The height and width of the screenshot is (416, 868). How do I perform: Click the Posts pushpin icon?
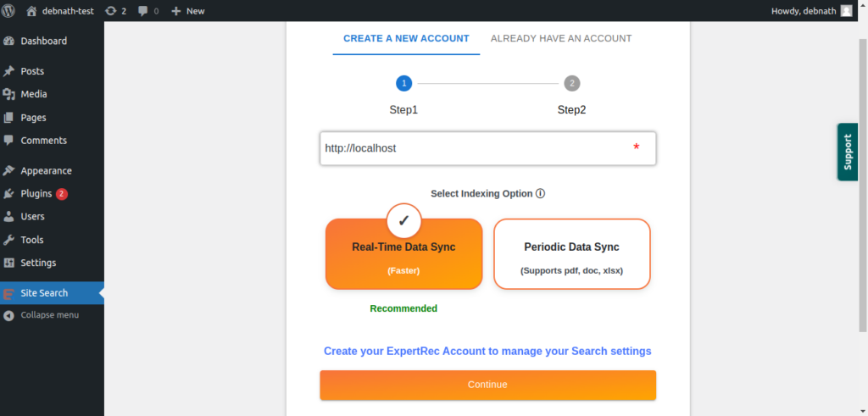[9, 71]
